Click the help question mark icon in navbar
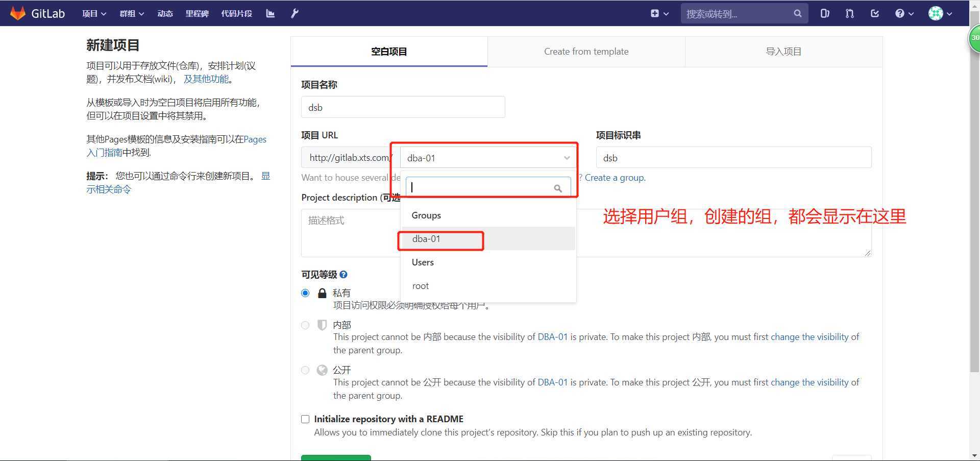The height and width of the screenshot is (461, 980). [900, 14]
